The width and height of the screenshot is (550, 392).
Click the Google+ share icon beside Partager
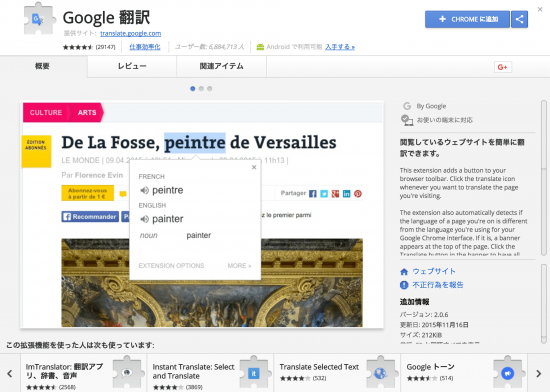(335, 194)
